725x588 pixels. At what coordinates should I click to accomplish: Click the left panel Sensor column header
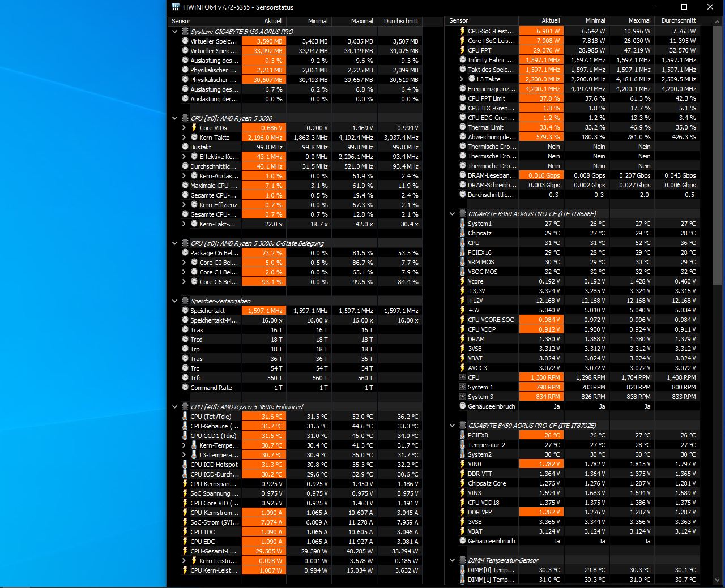205,21
